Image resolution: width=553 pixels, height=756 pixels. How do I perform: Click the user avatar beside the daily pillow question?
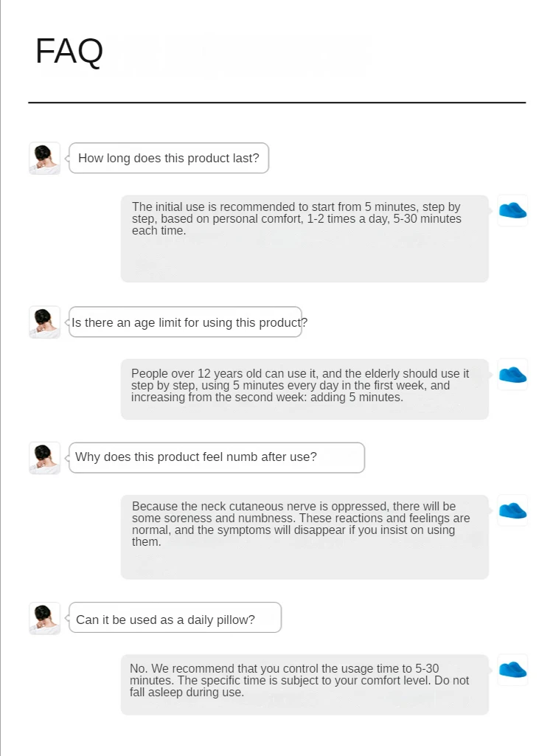click(44, 618)
